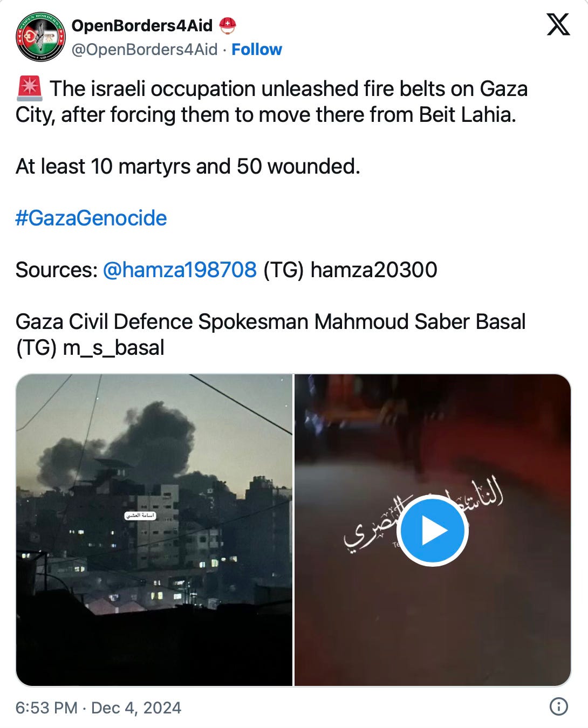Click the Arabic caption label on photo
The image size is (588, 728).
click(x=140, y=516)
